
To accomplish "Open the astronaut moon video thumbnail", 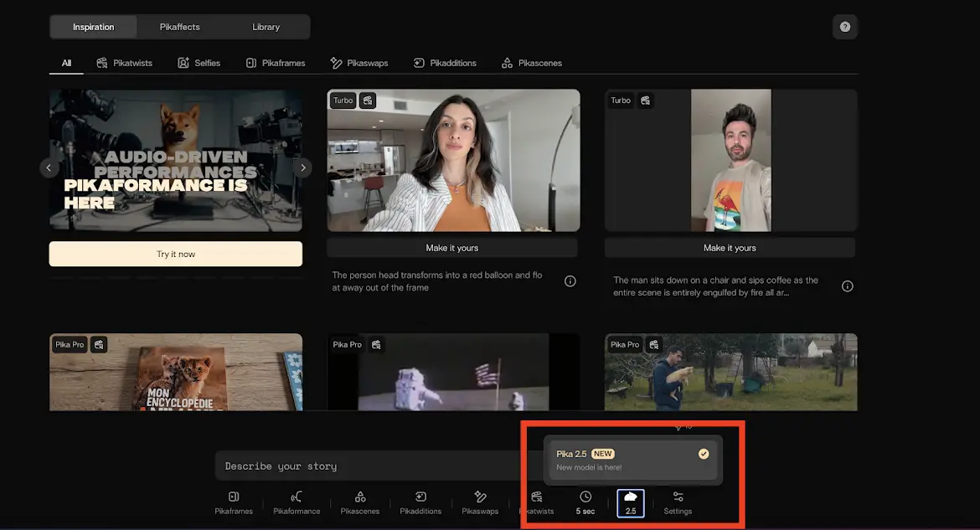I will (x=453, y=373).
